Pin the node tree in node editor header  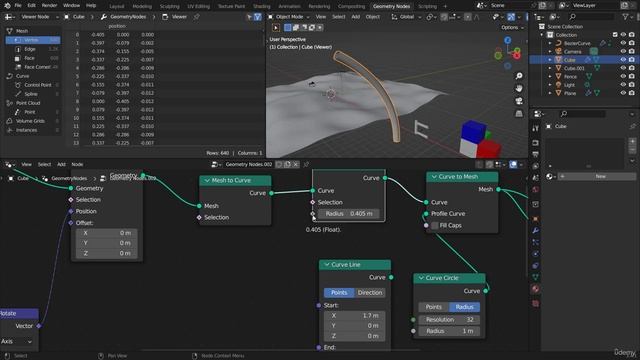tap(306, 164)
